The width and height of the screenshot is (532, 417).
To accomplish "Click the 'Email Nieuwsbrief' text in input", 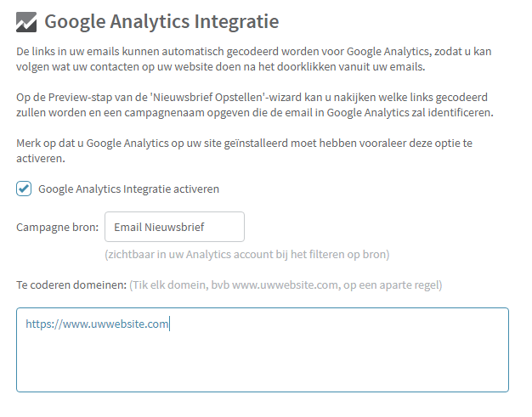I will pos(159,227).
